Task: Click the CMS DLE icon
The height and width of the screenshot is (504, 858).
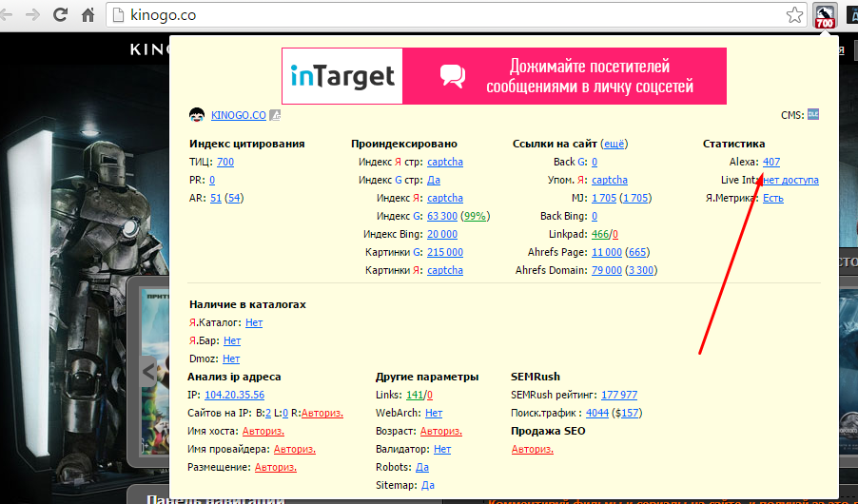Action: (x=813, y=114)
